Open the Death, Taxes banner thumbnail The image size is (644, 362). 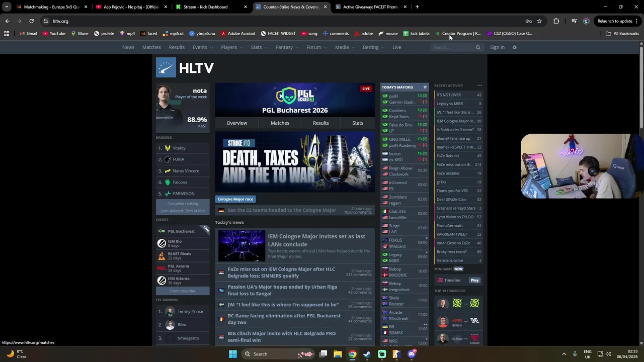coord(295,162)
